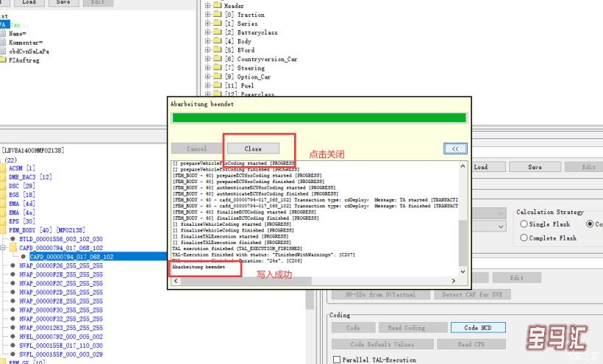Click the log vertical scrollbar up arrow
Screen dimensions: 603x364
[x=463, y=166]
